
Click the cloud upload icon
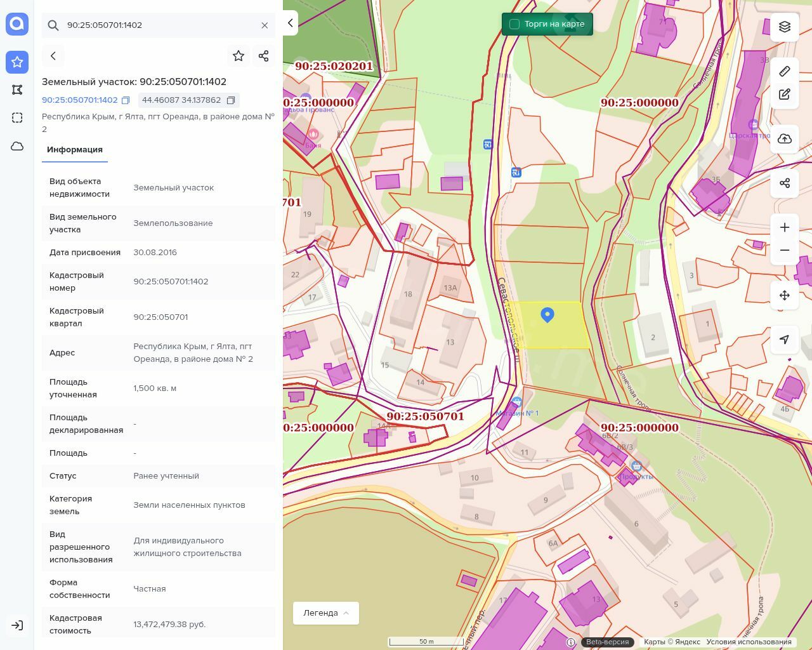(x=785, y=139)
